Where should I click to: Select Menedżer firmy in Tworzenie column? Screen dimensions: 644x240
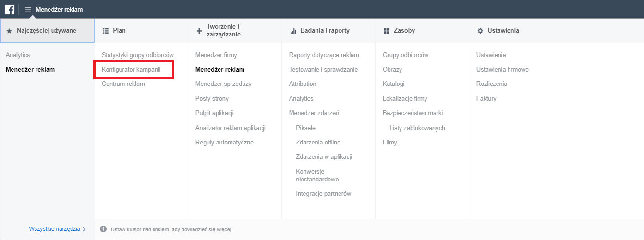(216, 55)
